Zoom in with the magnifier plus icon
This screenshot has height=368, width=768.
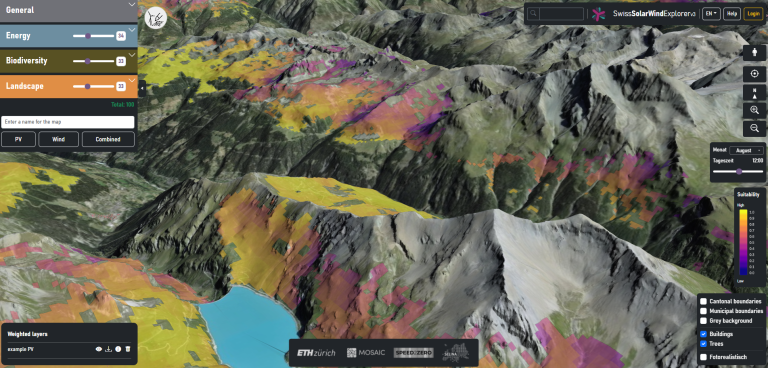coord(754,111)
